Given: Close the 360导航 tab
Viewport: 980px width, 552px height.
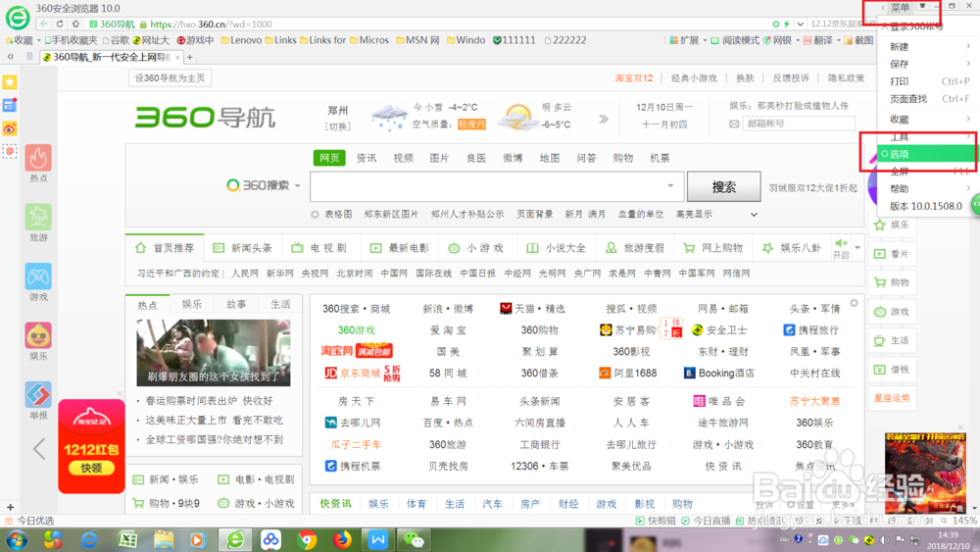Looking at the screenshot, I should click(177, 57).
